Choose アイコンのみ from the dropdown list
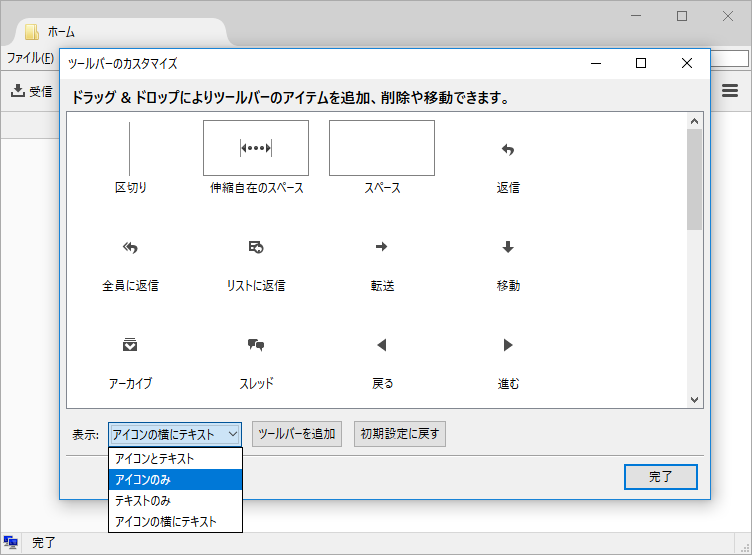 (176, 480)
